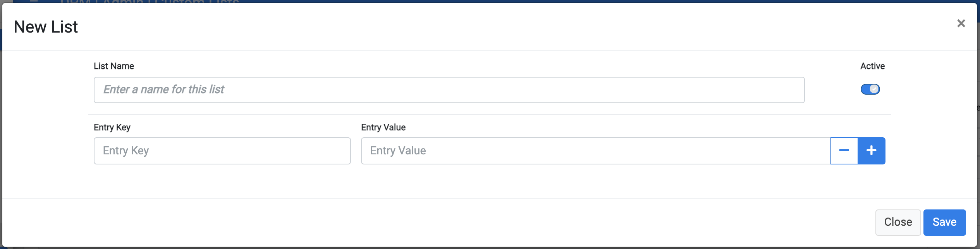Cancel via the gray Close button

click(898, 222)
